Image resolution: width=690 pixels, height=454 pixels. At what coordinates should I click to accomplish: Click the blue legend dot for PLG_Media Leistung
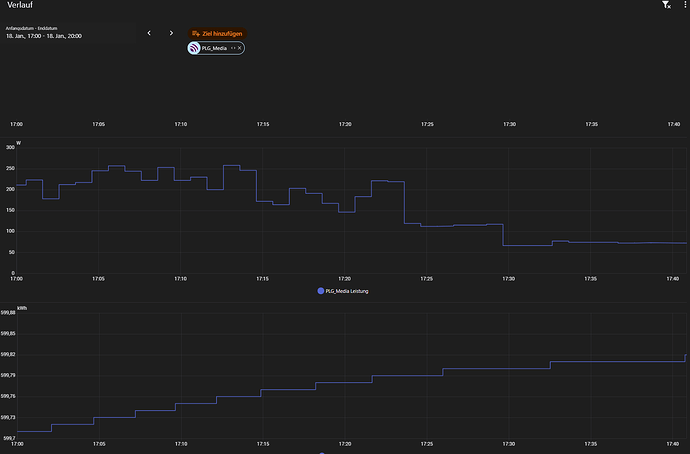[x=321, y=291]
